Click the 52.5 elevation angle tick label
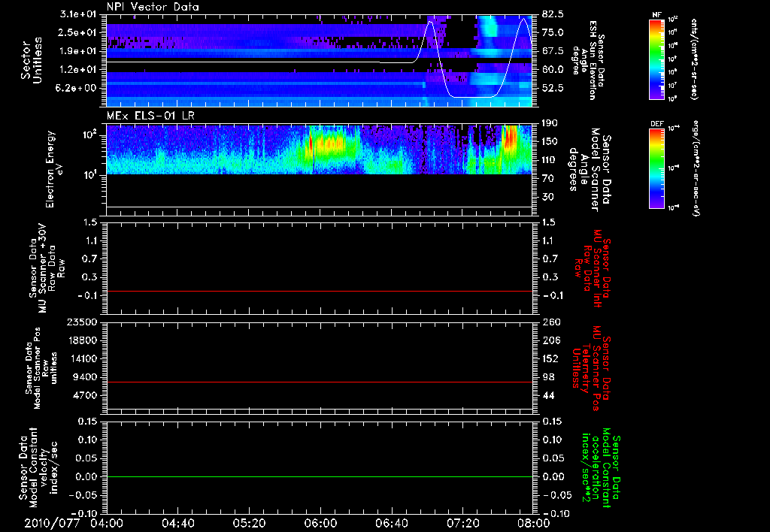 click(553, 89)
